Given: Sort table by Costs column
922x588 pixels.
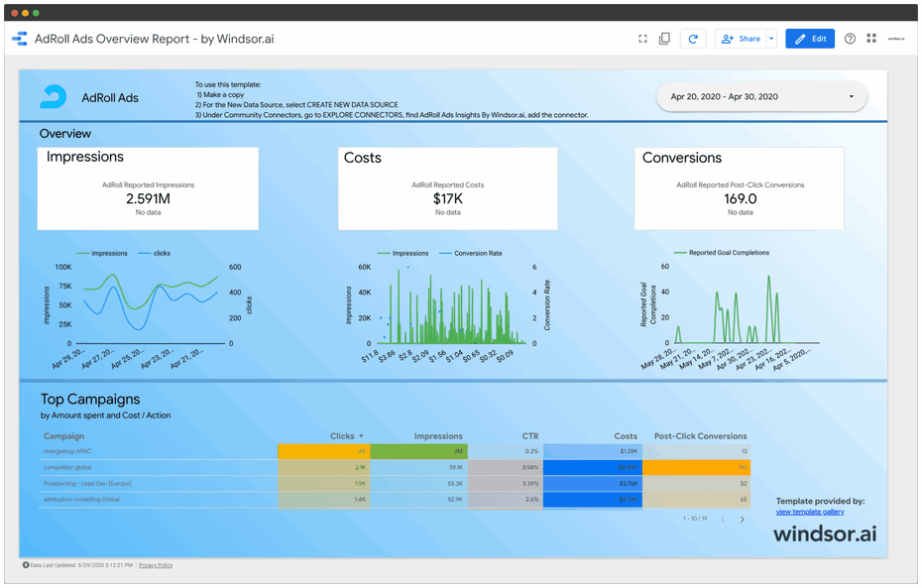Looking at the screenshot, I should coord(626,436).
